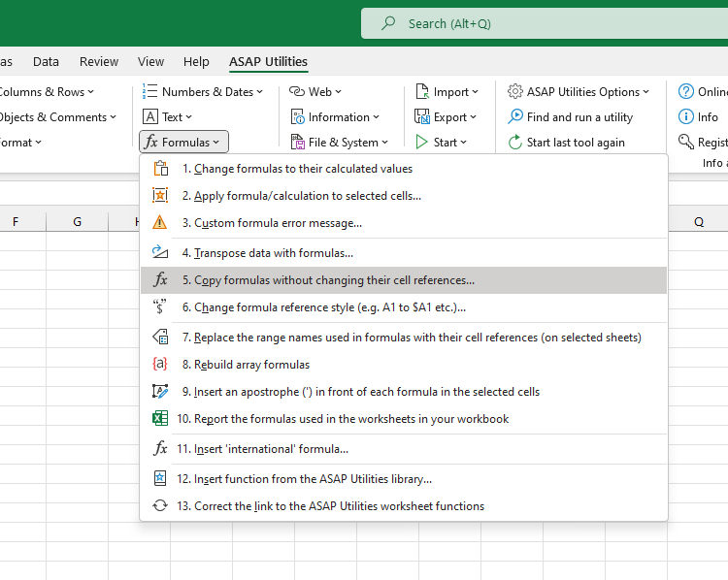Viewport: 728px width, 580px height.
Task: Click the tag icon for Replace range names
Action: (x=160, y=337)
